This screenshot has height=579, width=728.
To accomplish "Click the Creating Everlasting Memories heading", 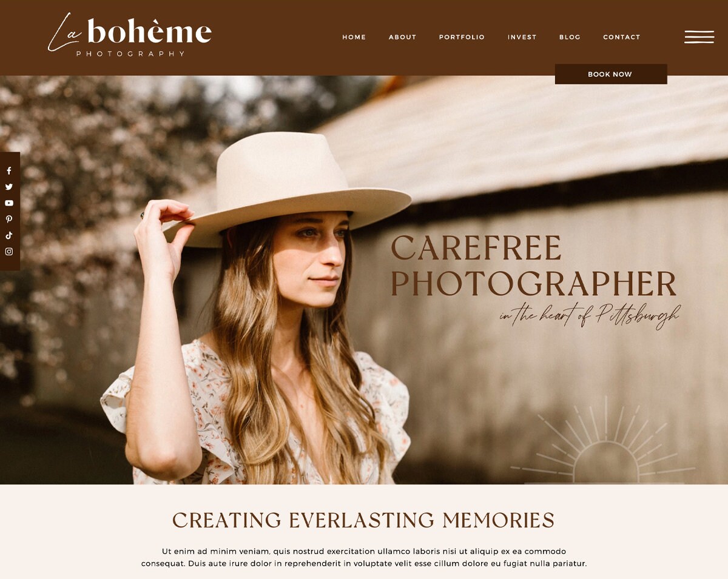I will coord(363,520).
